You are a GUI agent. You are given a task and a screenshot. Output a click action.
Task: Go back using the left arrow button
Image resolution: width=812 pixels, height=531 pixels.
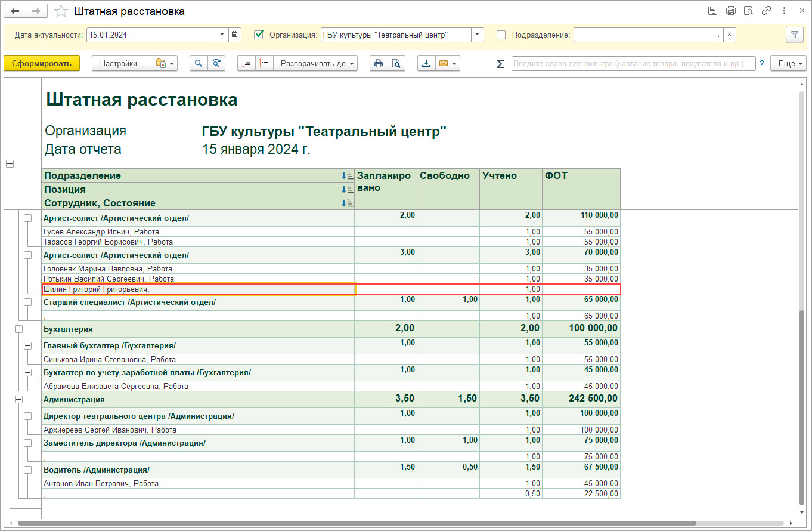coord(15,11)
